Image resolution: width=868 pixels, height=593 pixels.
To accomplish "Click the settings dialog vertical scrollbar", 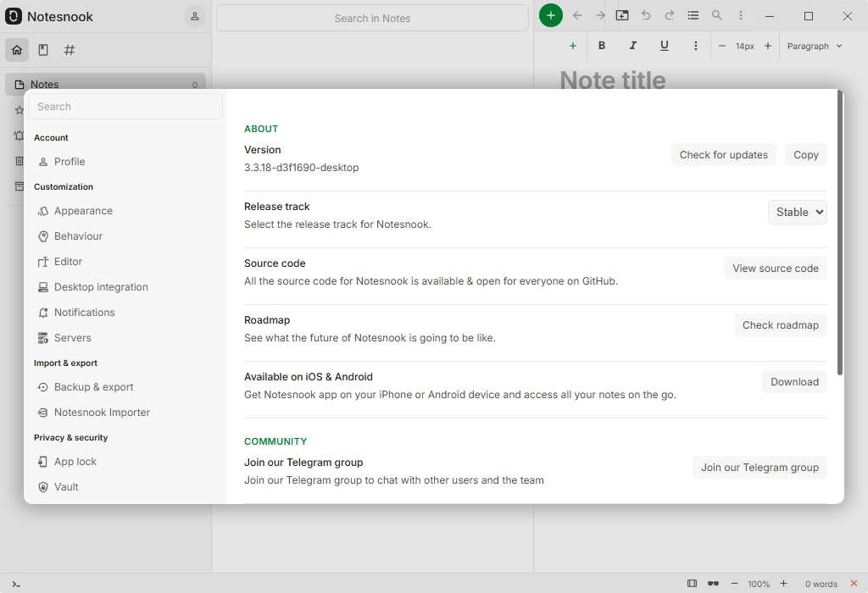I will 840,232.
